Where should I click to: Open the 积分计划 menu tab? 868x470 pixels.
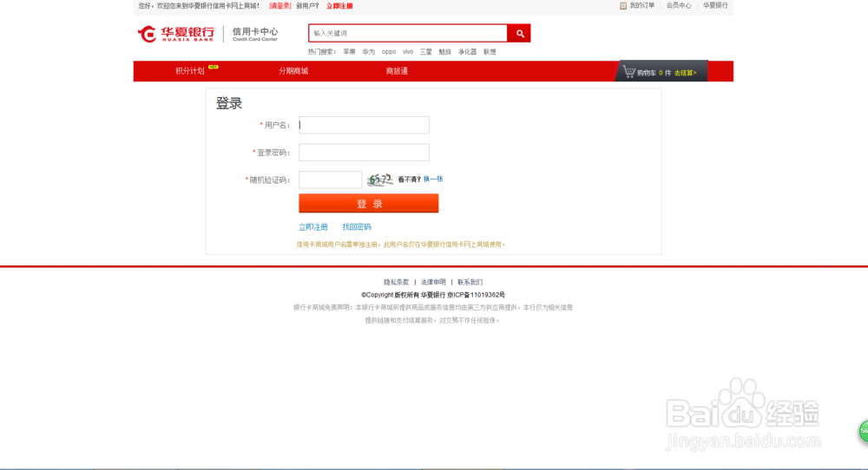click(x=190, y=71)
